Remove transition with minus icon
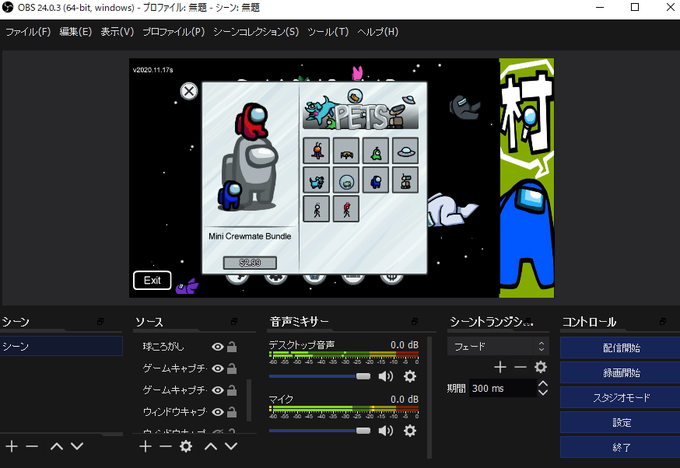 pyautogui.click(x=520, y=367)
